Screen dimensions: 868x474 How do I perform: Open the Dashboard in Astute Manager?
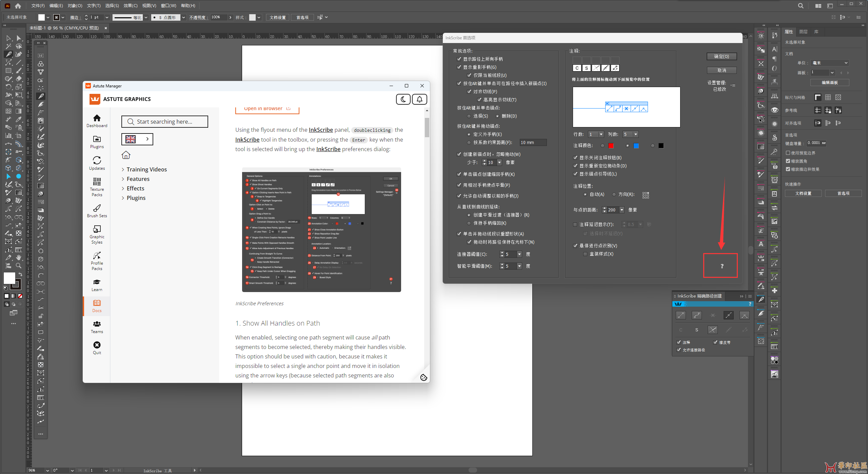click(97, 121)
